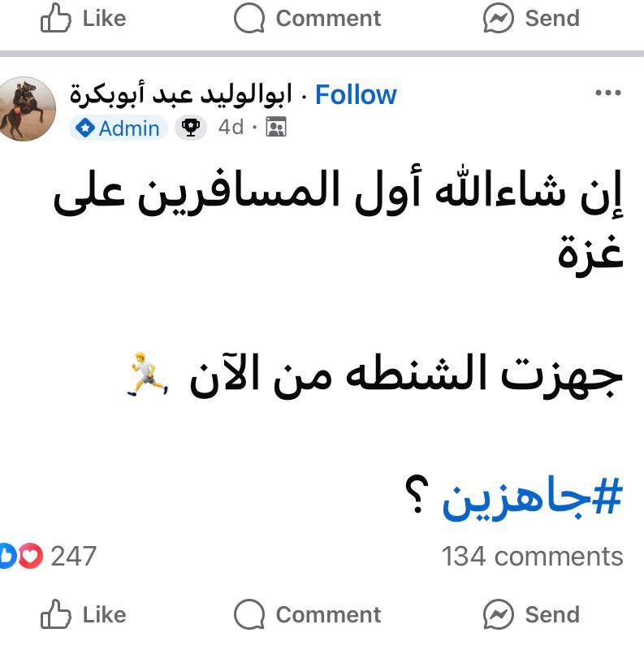644x646 pixels.
Task: Open the profile name ابوالوليد عبد أبوبكرة
Action: (x=180, y=95)
